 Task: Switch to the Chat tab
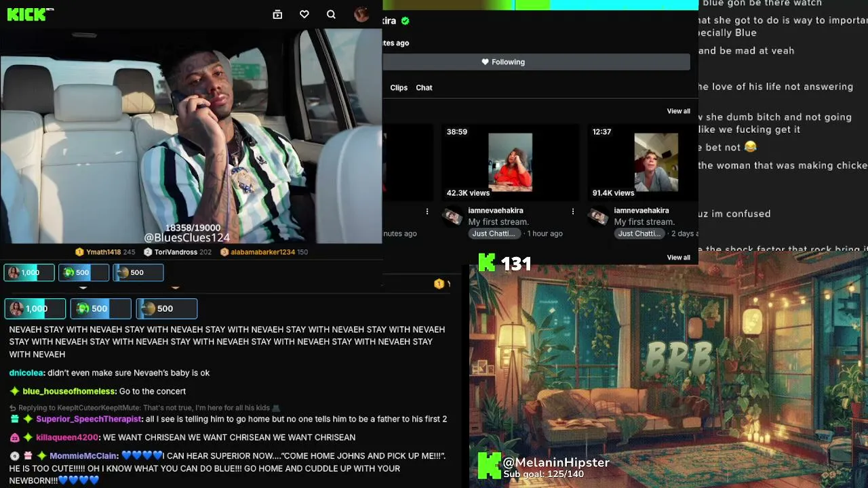[424, 87]
